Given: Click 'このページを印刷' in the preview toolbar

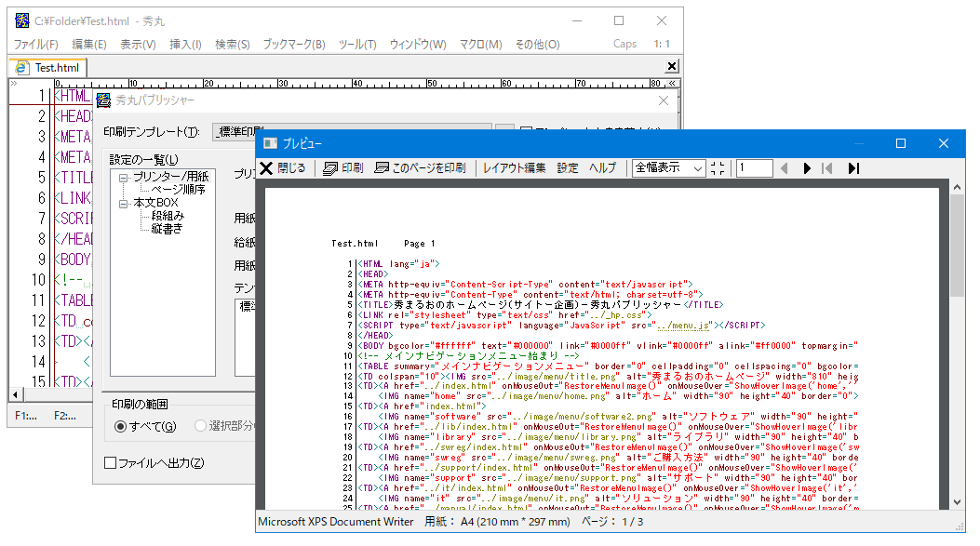Looking at the screenshot, I should coord(420,168).
